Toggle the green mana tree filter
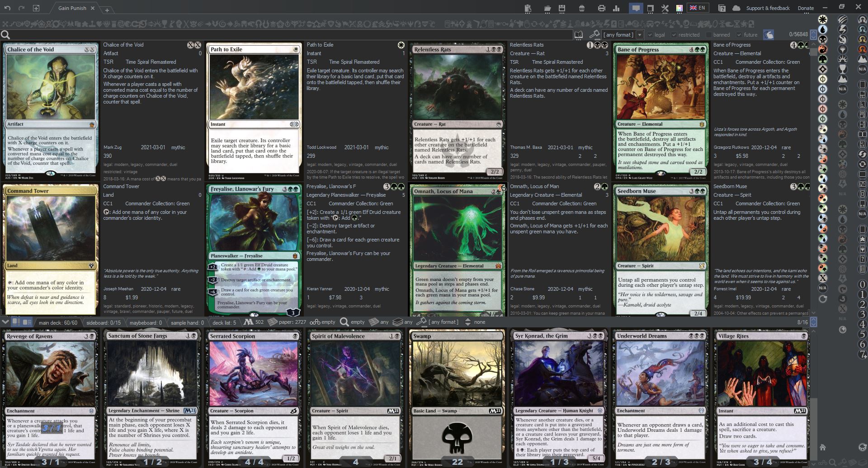 (823, 59)
